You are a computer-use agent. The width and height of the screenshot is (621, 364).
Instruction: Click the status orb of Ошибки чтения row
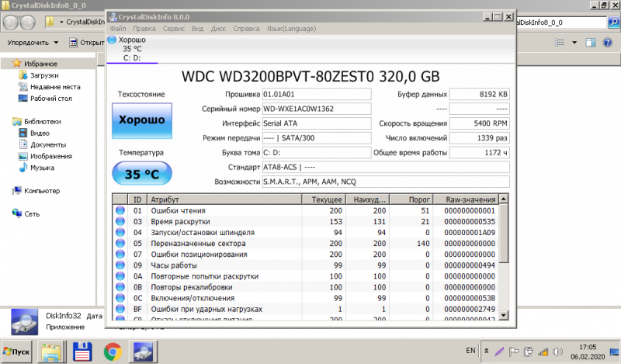click(120, 210)
